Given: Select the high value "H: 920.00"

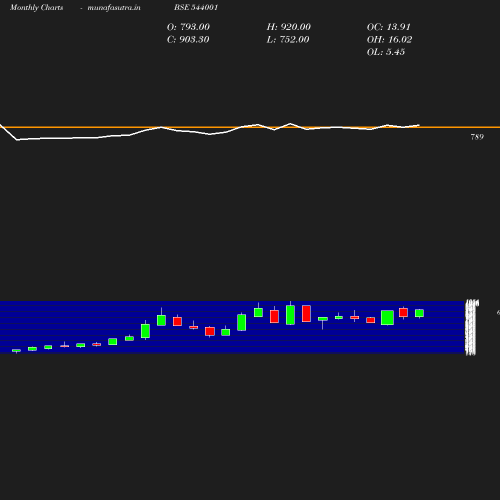Looking at the screenshot, I should click(x=289, y=27).
